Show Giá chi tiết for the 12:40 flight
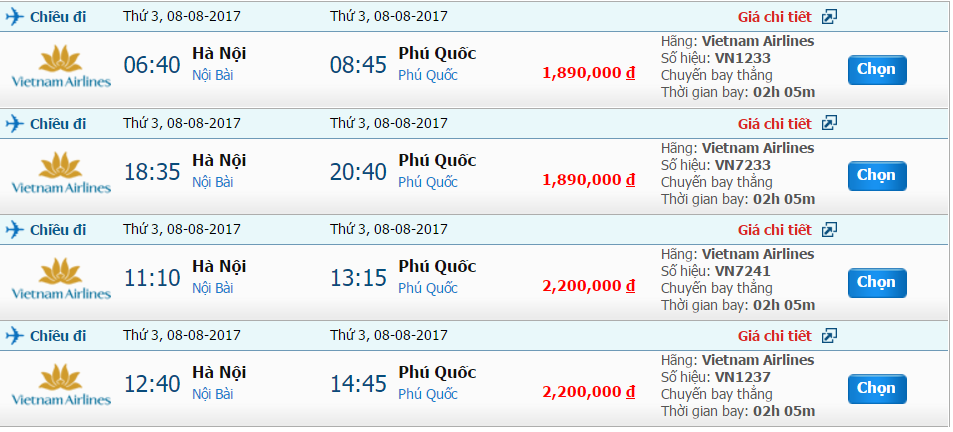The width and height of the screenshot is (953, 432). tap(774, 336)
